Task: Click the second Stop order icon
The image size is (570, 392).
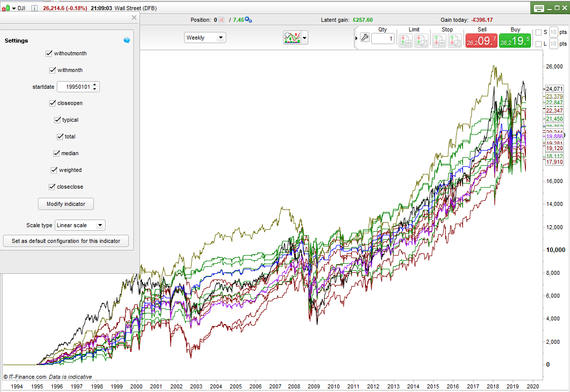Action: 454,41
